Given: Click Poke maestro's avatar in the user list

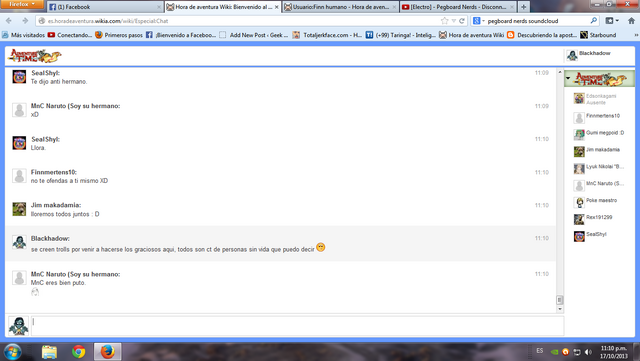Looking at the screenshot, I should pyautogui.click(x=579, y=203).
